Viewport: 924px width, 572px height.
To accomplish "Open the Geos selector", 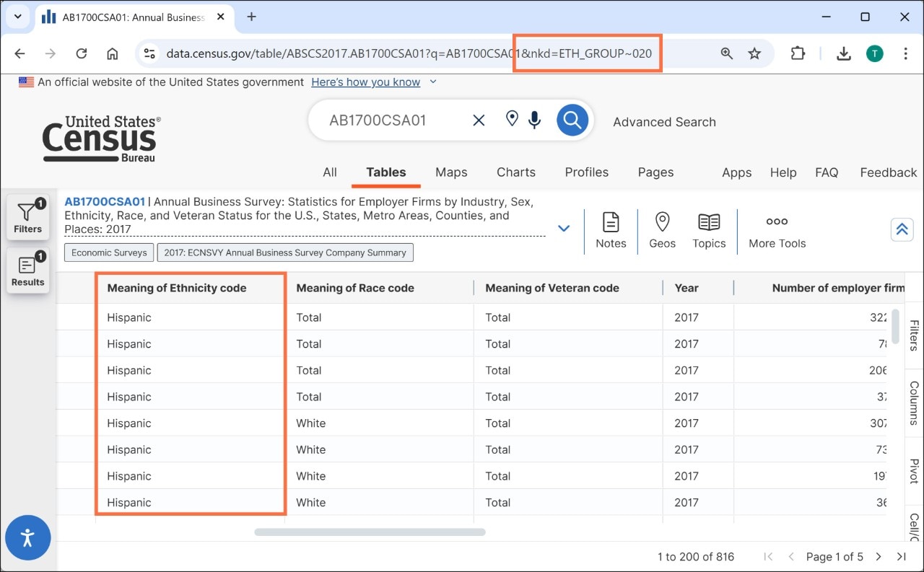I will click(x=662, y=231).
